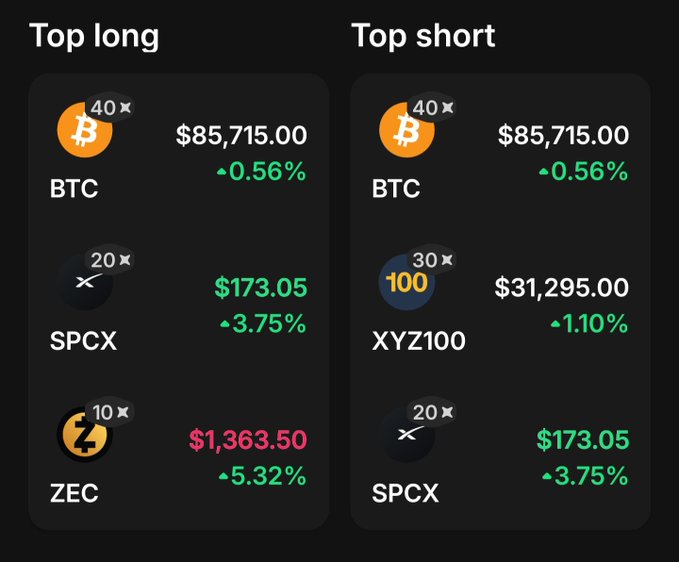Tap 40x leverage badge in Top long

tap(110, 107)
